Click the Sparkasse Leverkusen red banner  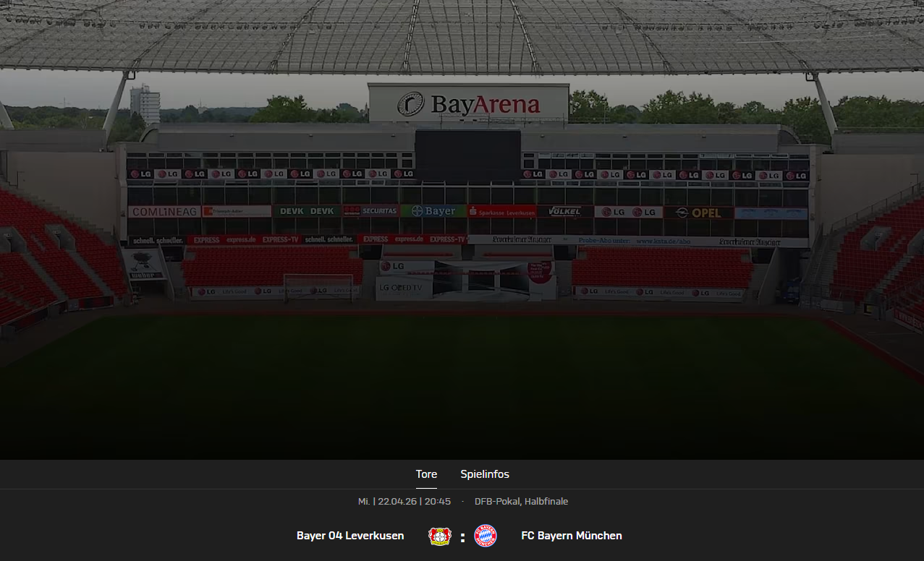[501, 212]
